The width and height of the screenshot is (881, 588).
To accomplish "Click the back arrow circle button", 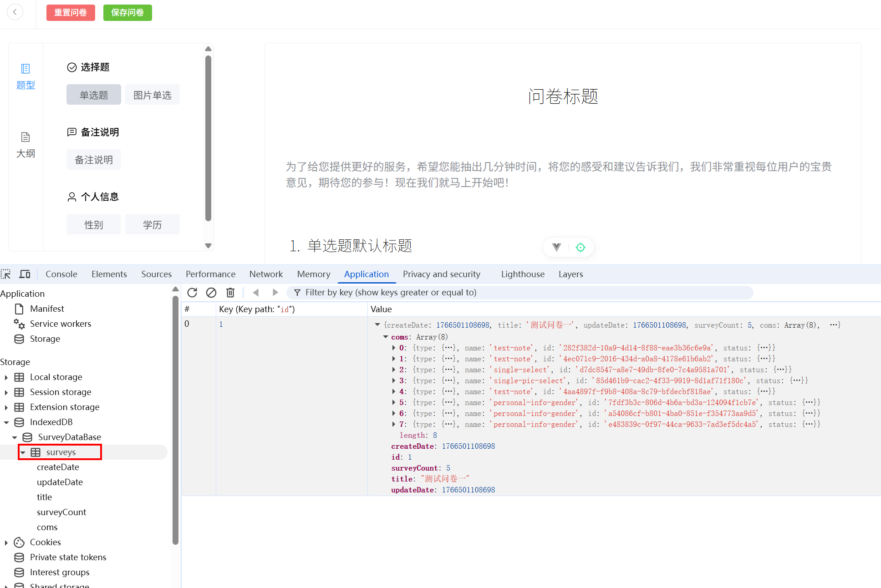I will click(x=15, y=12).
